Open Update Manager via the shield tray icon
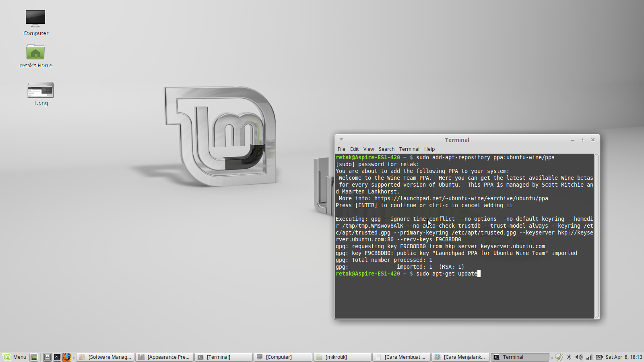Viewport: 644px width, 362px height. click(559, 357)
